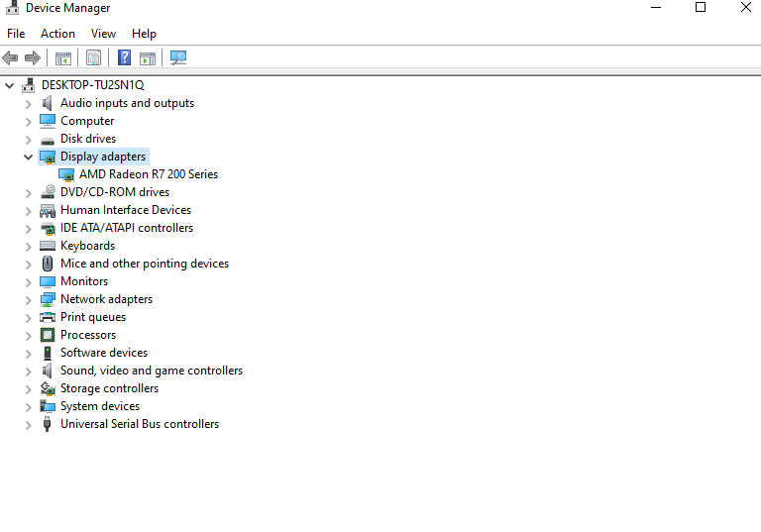The height and width of the screenshot is (532, 761).
Task: Expand the Processors category
Action: [28, 335]
